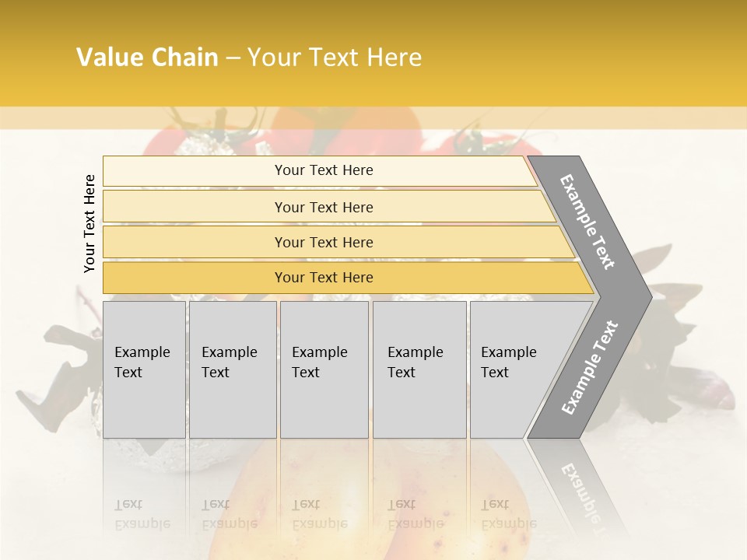Click the "Value Chain" slide title text
The width and height of the screenshot is (747, 560).
point(147,58)
